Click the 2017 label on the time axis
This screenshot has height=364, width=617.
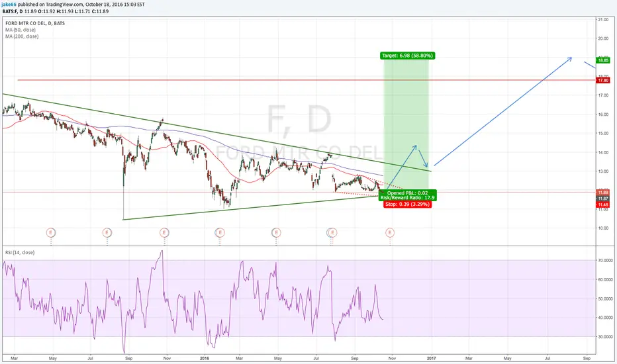click(431, 359)
